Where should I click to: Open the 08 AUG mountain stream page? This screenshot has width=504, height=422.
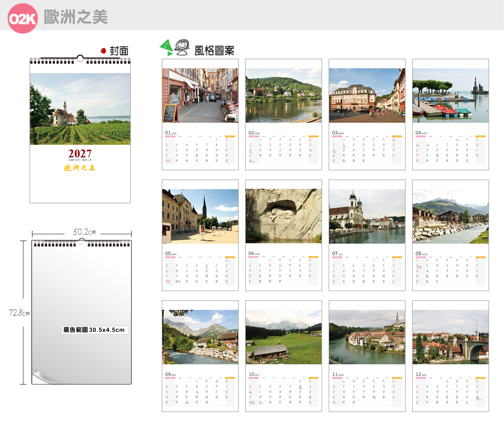click(451, 235)
